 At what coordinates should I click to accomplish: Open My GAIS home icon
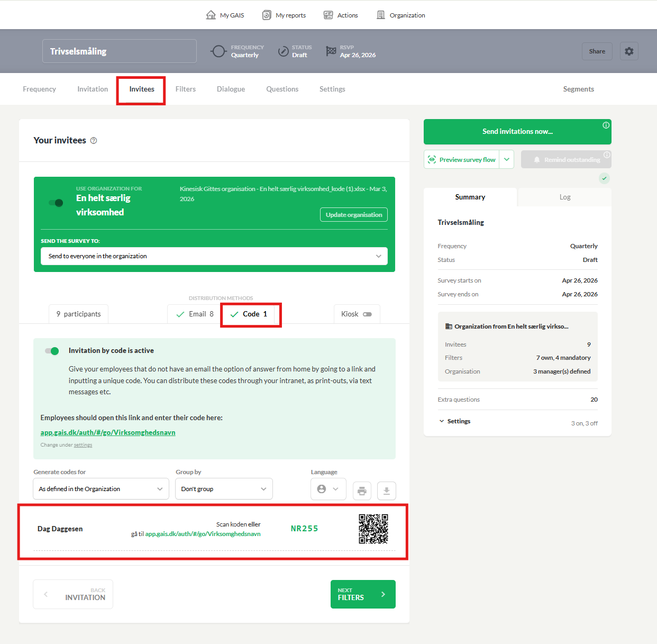[x=211, y=15]
